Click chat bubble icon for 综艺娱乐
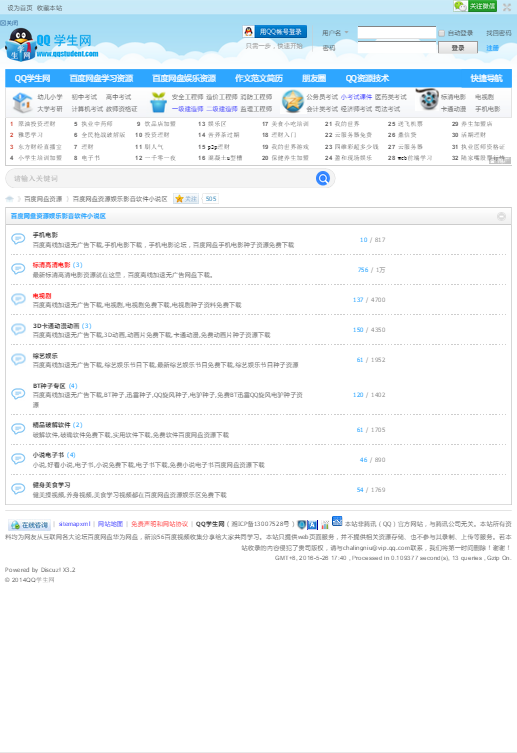 pyautogui.click(x=18, y=359)
